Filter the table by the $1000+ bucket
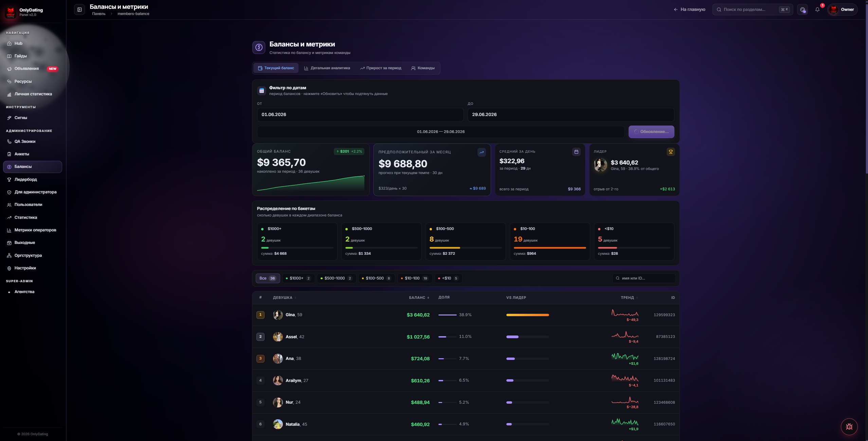The width and height of the screenshot is (868, 441). coord(299,278)
